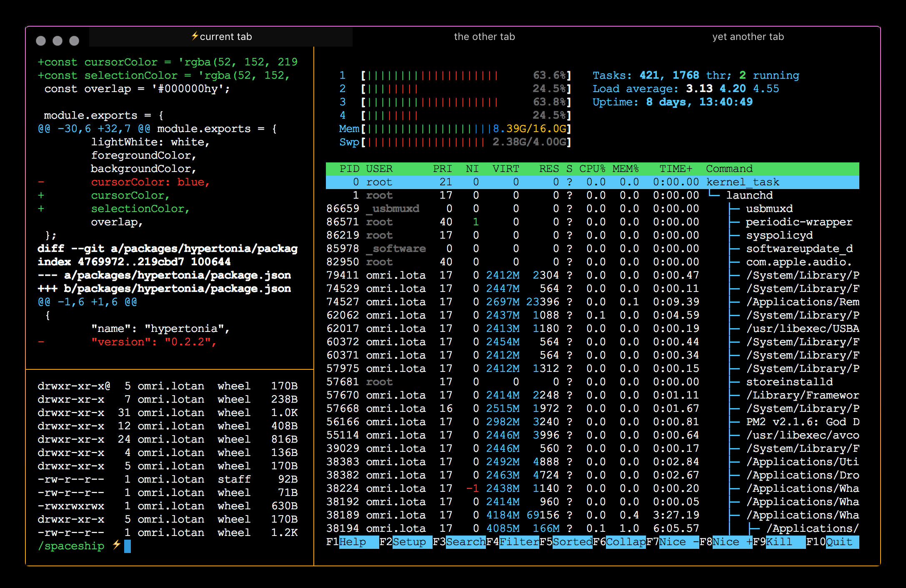Viewport: 906px width, 588px height.
Task: Switch to 'yet another tab'
Action: 748,37
